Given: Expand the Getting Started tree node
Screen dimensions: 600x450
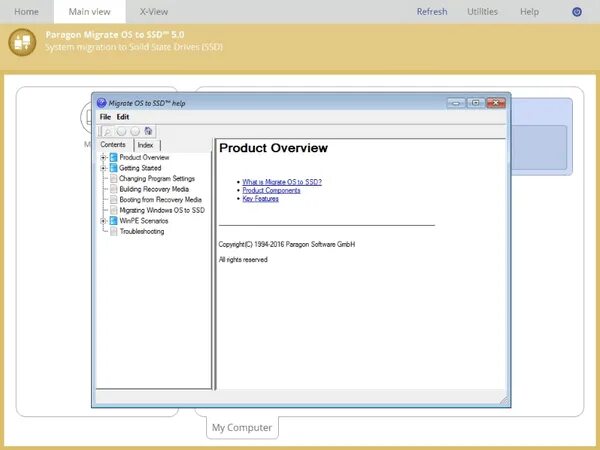Looking at the screenshot, I should coord(103,168).
